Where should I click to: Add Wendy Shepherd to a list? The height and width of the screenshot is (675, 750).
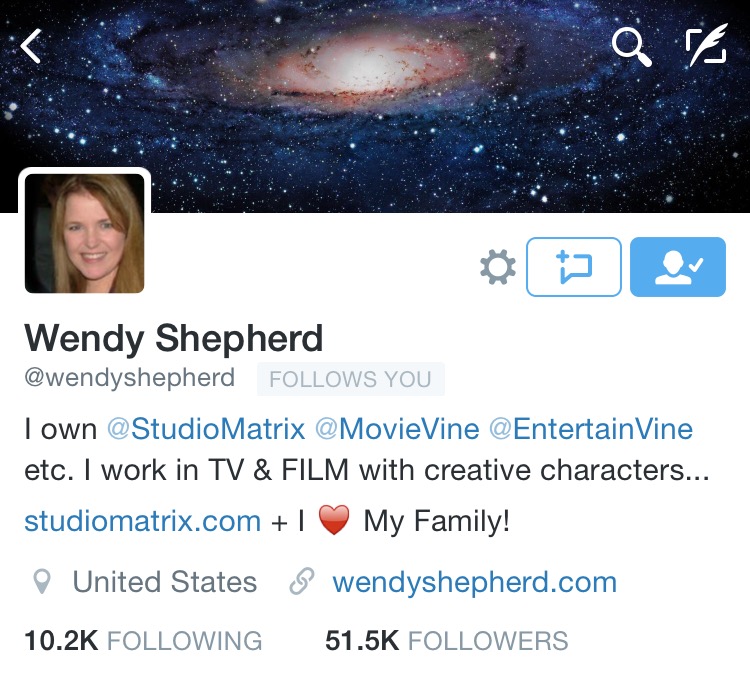pyautogui.click(x=574, y=267)
